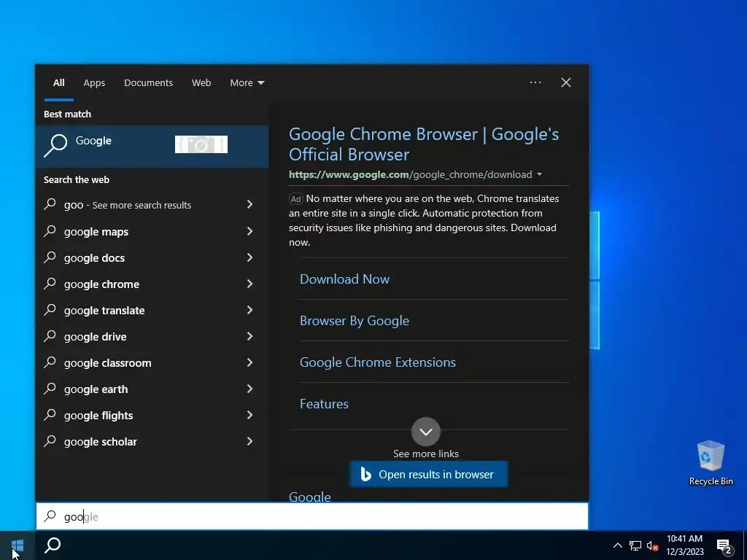747x560 pixels.
Task: Select the 'google scholar' suggestion text
Action: tap(101, 441)
